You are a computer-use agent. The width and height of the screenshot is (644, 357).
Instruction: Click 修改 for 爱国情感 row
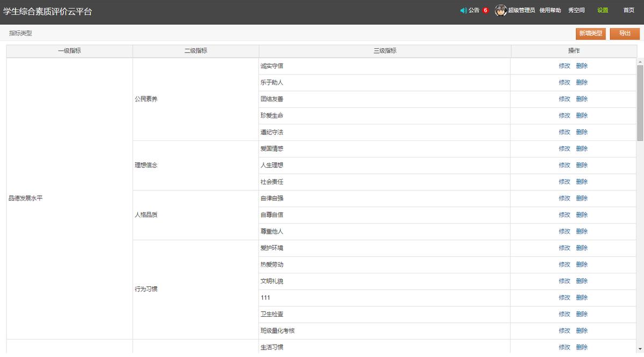click(x=564, y=148)
